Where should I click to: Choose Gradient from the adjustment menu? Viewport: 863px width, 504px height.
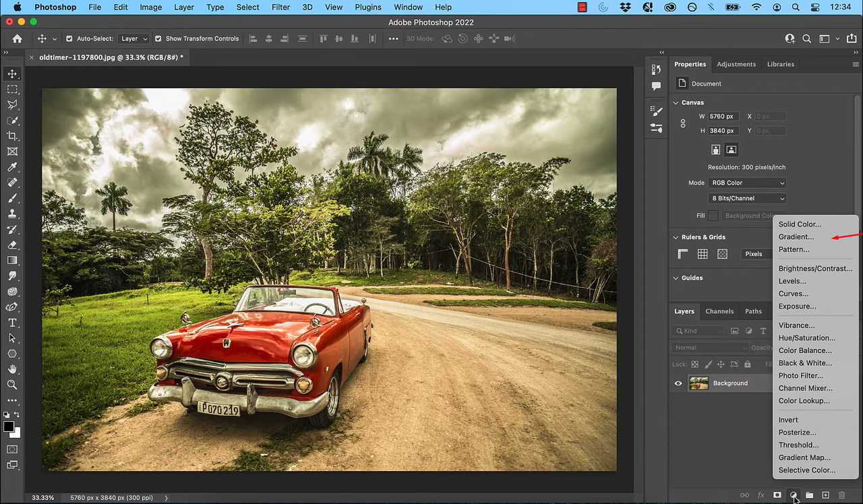[x=796, y=237]
